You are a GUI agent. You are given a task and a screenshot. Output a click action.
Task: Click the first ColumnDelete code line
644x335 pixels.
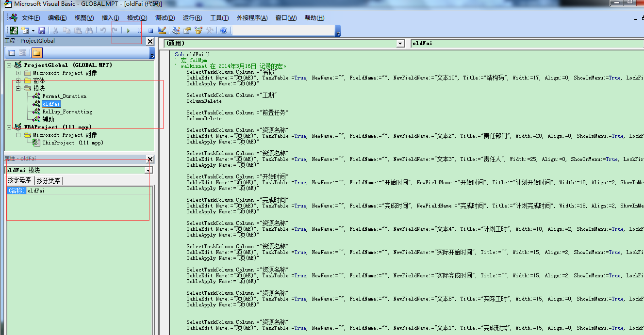pos(204,101)
